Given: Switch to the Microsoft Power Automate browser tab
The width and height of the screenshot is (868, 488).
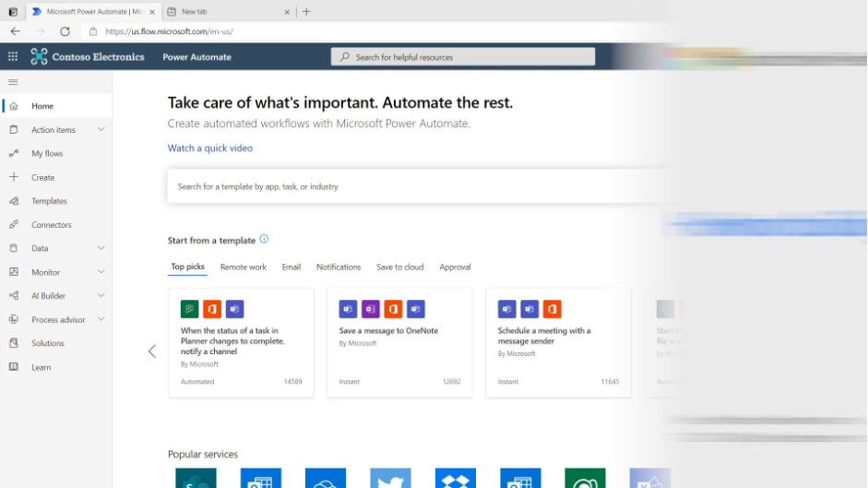Looking at the screenshot, I should (93, 11).
